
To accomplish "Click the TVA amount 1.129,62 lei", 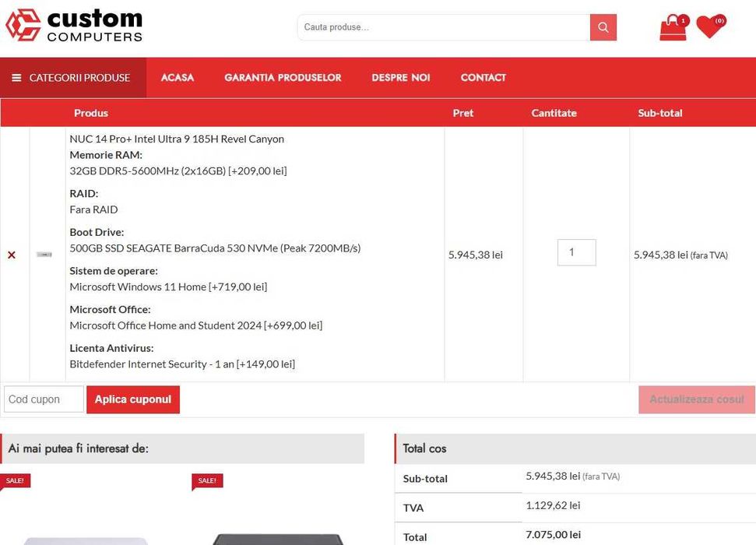I will (553, 505).
